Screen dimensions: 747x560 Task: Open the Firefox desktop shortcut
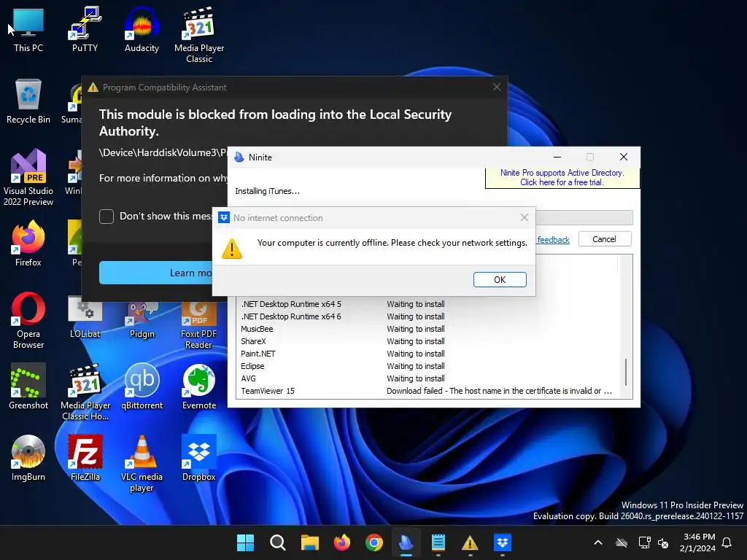click(x=28, y=243)
